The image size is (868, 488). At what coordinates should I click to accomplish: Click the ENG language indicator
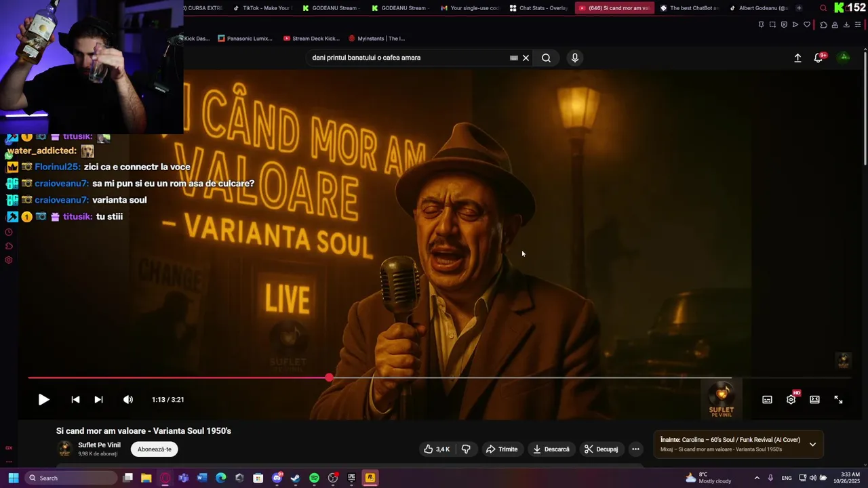pyautogui.click(x=787, y=478)
